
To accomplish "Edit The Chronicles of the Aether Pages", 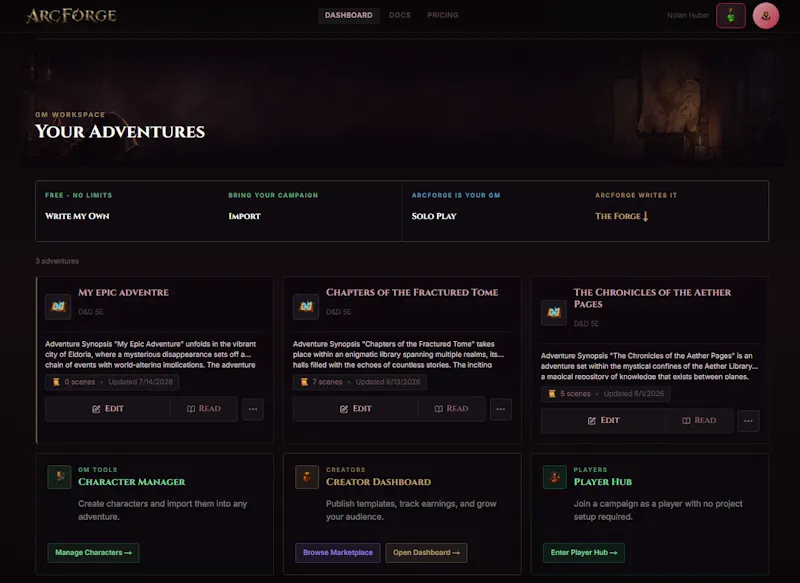I will (x=604, y=421).
